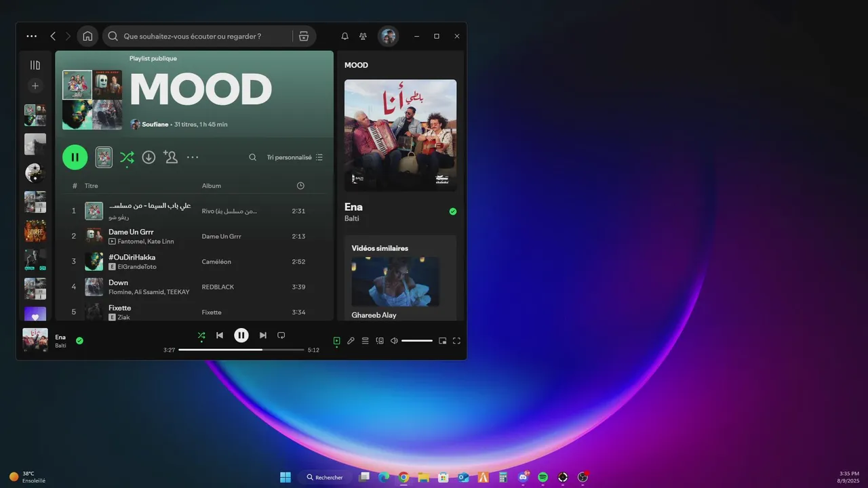Search within the MOOD playlist
868x488 pixels.
click(x=252, y=157)
